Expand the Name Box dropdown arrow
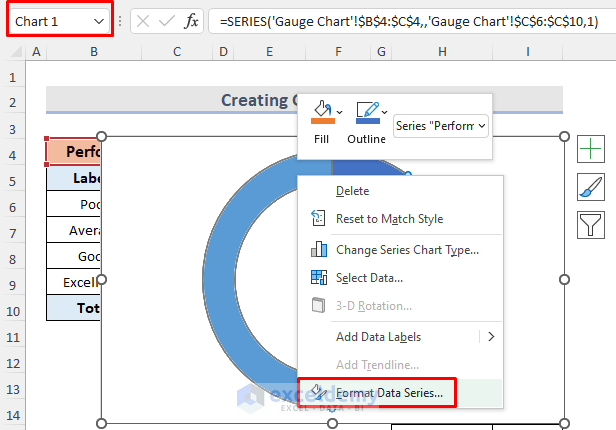The image size is (616, 430). (99, 21)
